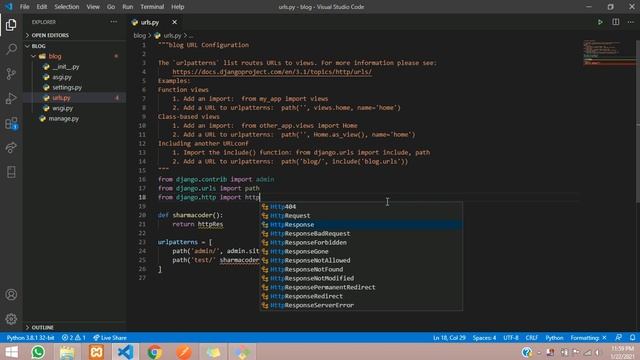Open the editor More Actions ellipsis
The image size is (640, 360).
pos(631,22)
